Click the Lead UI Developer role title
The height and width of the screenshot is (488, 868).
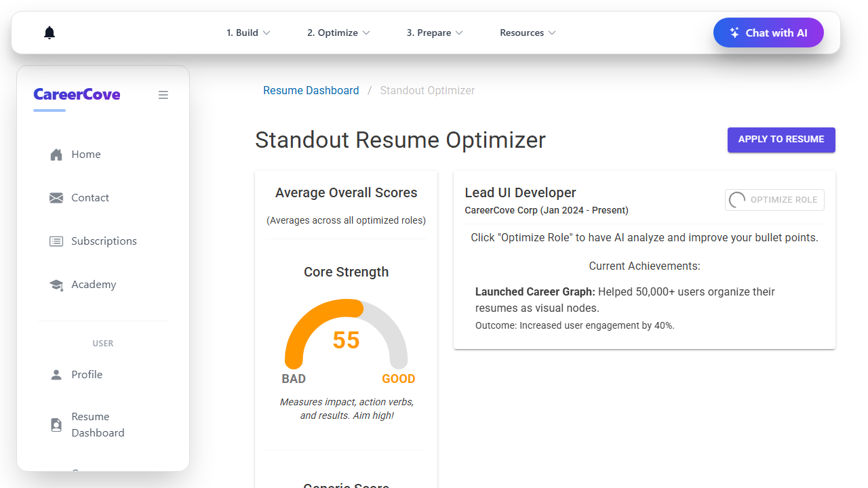(520, 193)
